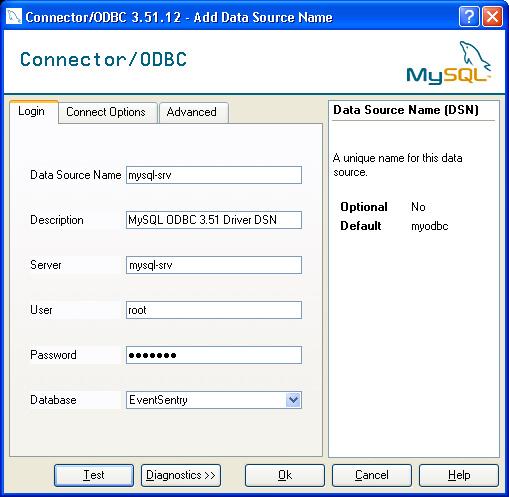Click the Database combo box showing EventSentry

(214, 400)
